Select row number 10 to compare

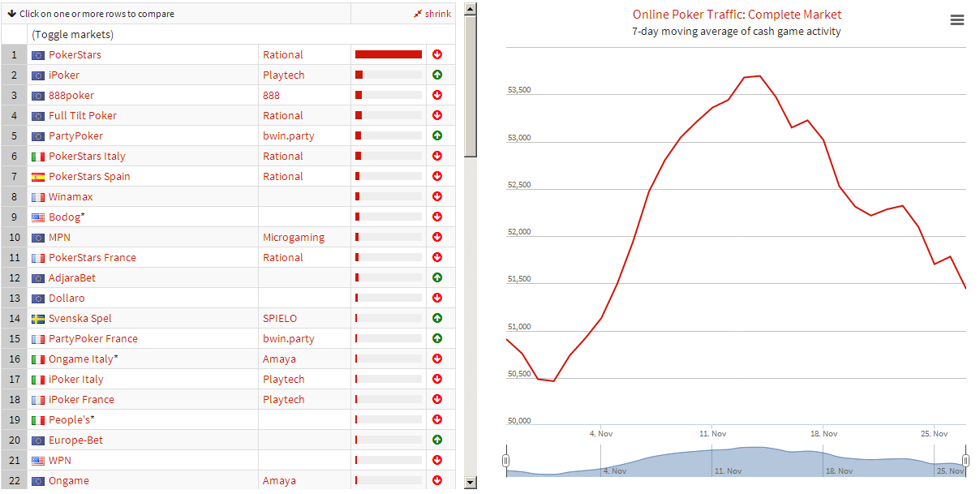click(x=14, y=237)
